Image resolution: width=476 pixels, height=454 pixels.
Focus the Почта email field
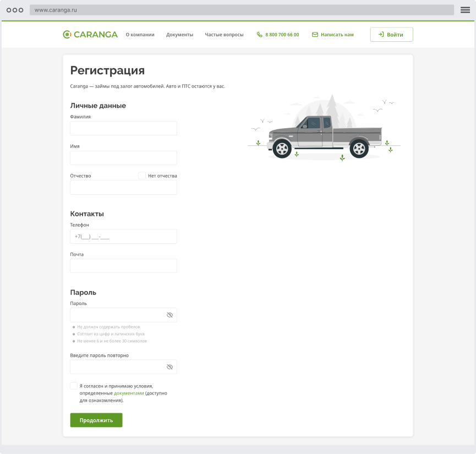(x=123, y=266)
